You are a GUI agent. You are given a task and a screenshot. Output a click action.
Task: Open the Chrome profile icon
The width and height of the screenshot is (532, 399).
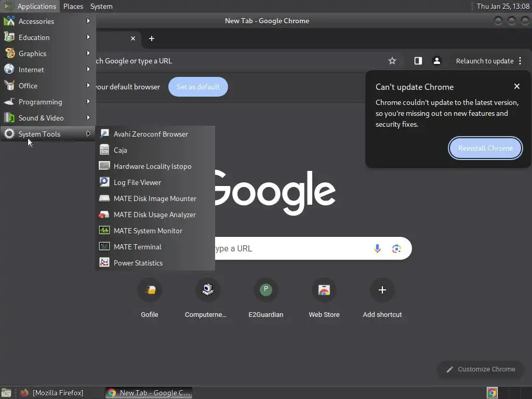pyautogui.click(x=436, y=61)
